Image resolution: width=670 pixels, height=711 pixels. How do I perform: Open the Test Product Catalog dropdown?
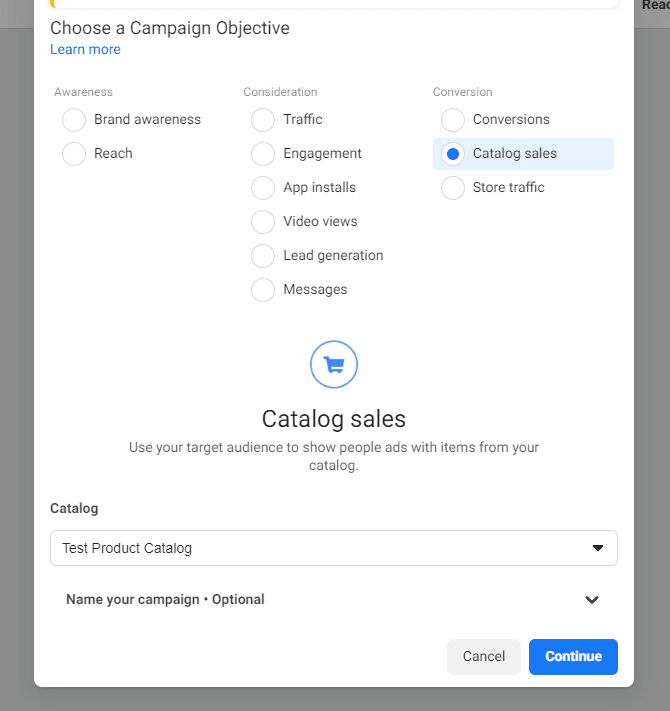(x=320, y=548)
